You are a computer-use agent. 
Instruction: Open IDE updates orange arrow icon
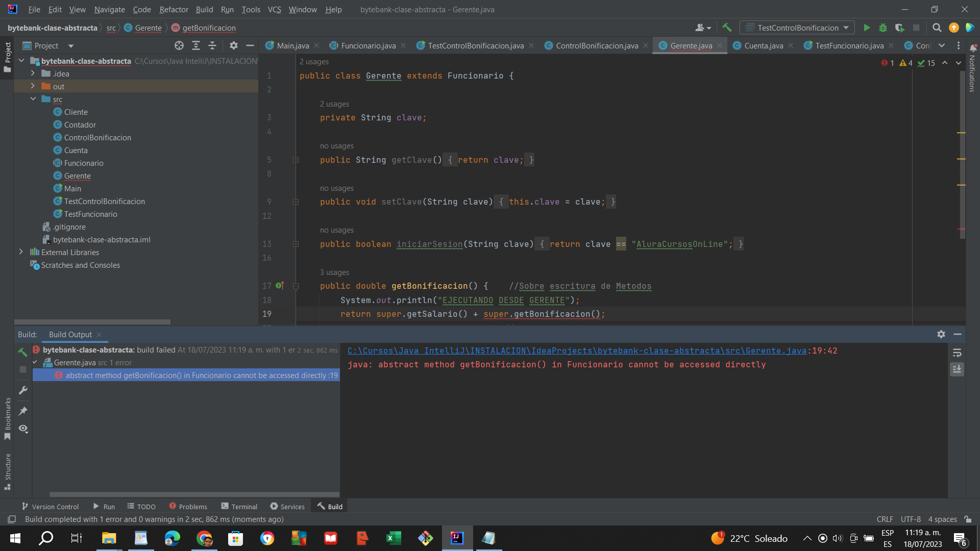pos(953,28)
